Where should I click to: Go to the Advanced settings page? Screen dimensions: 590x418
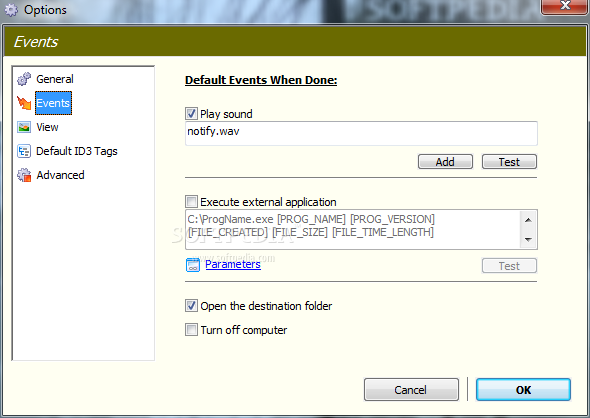[x=60, y=175]
